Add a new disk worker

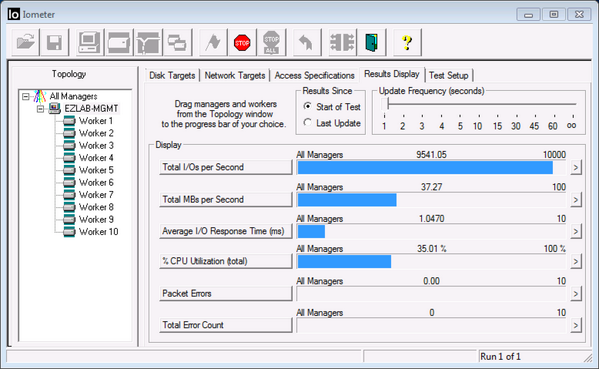coord(119,42)
